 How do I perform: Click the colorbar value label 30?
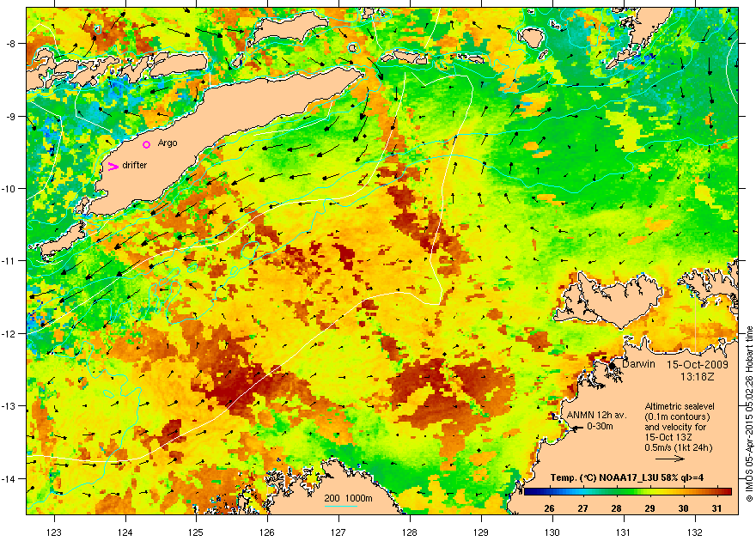click(683, 508)
